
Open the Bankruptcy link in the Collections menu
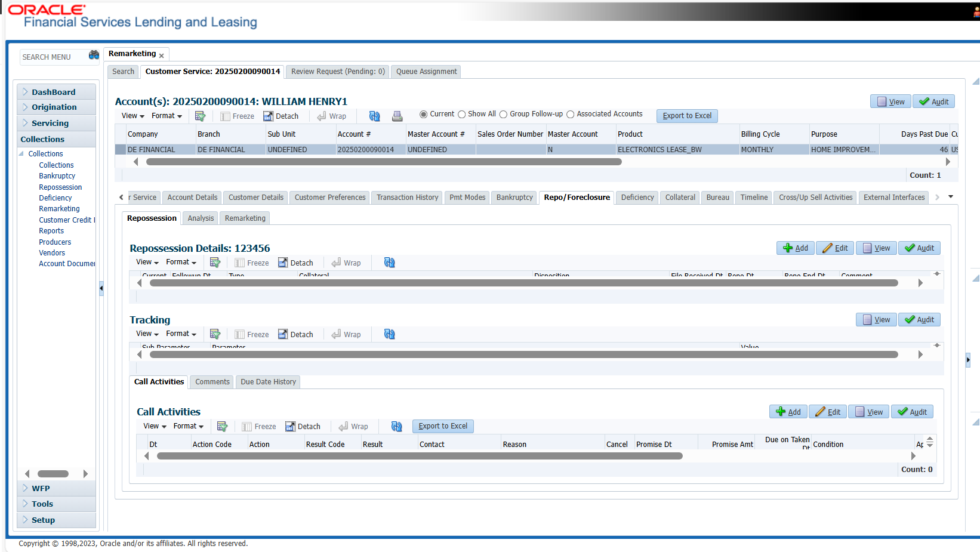57,176
